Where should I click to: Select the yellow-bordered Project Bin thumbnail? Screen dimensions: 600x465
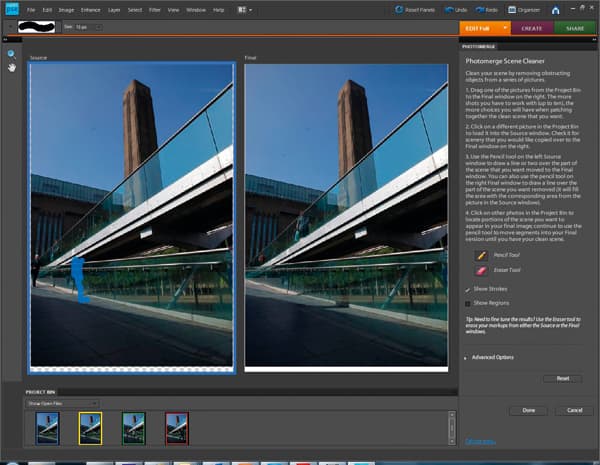(x=90, y=428)
